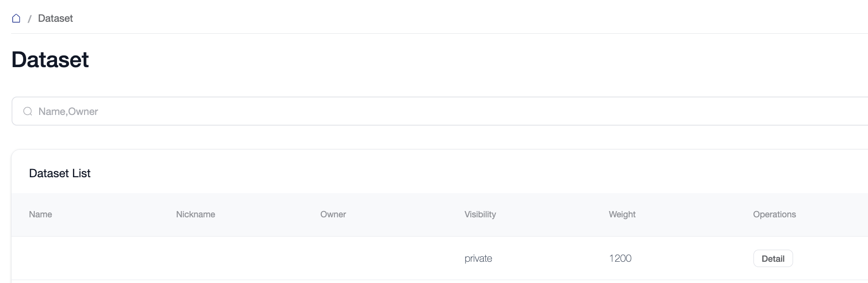Click the magnifier search icon

(x=28, y=112)
